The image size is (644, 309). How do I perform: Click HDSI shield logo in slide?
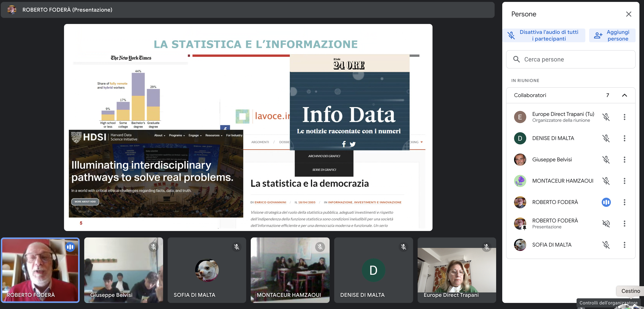click(76, 137)
